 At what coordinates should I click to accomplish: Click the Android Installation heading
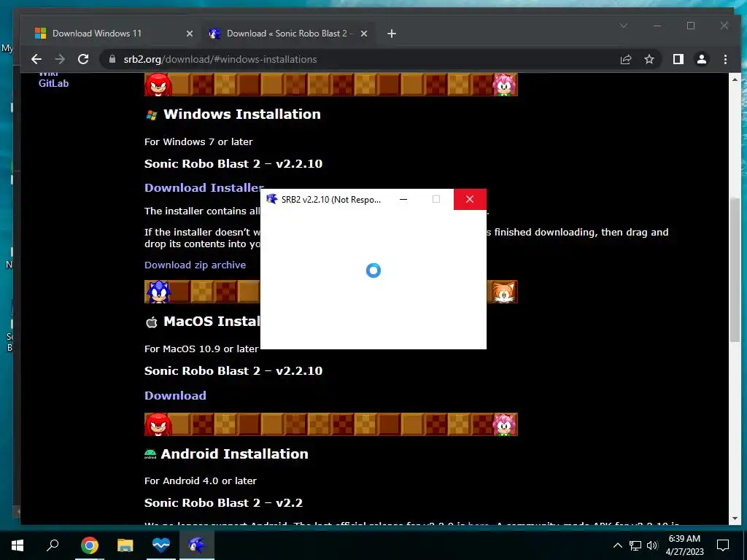click(x=234, y=454)
